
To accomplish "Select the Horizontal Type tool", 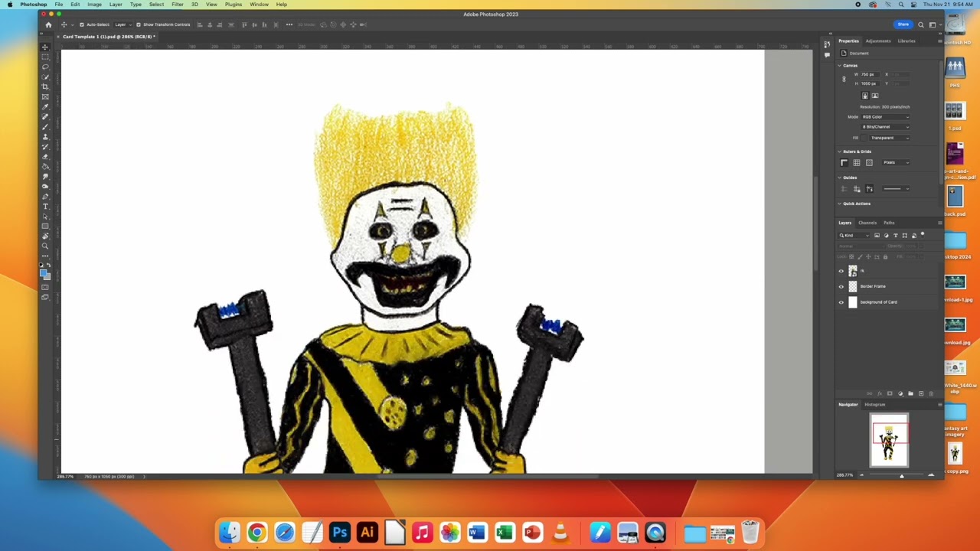I will 45,207.
